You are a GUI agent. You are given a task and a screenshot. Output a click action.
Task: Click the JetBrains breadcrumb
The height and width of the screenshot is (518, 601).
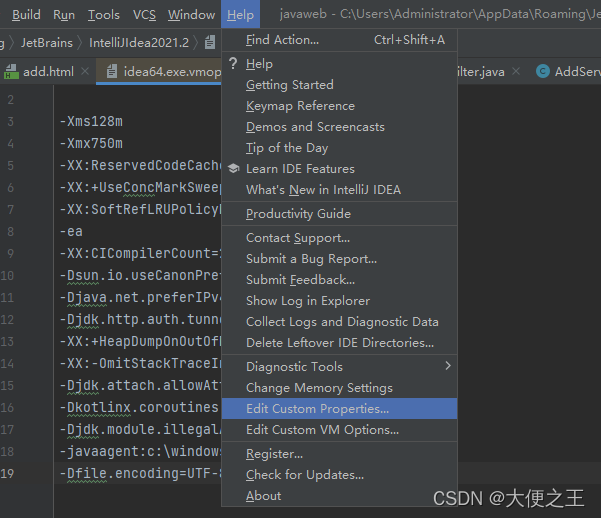click(x=47, y=43)
